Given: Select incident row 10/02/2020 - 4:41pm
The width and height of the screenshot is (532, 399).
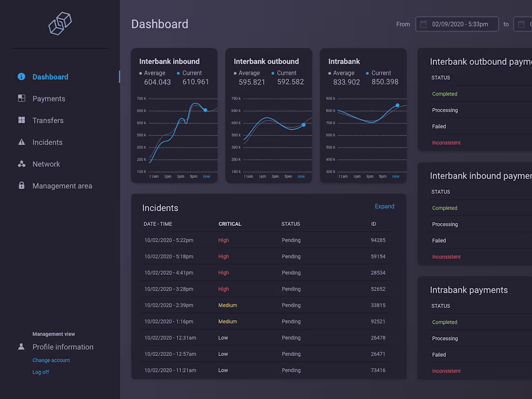Looking at the screenshot, I should pos(267,273).
